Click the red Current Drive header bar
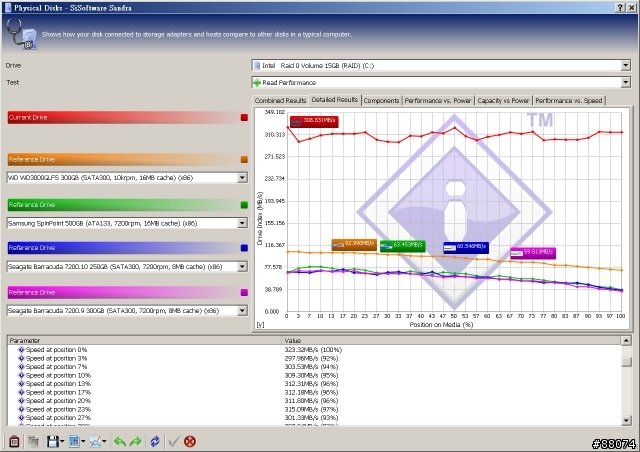Image resolution: width=640 pixels, height=452 pixels. [x=128, y=118]
